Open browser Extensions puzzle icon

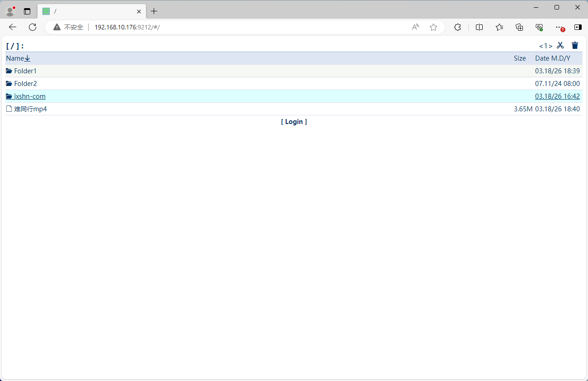click(x=457, y=27)
